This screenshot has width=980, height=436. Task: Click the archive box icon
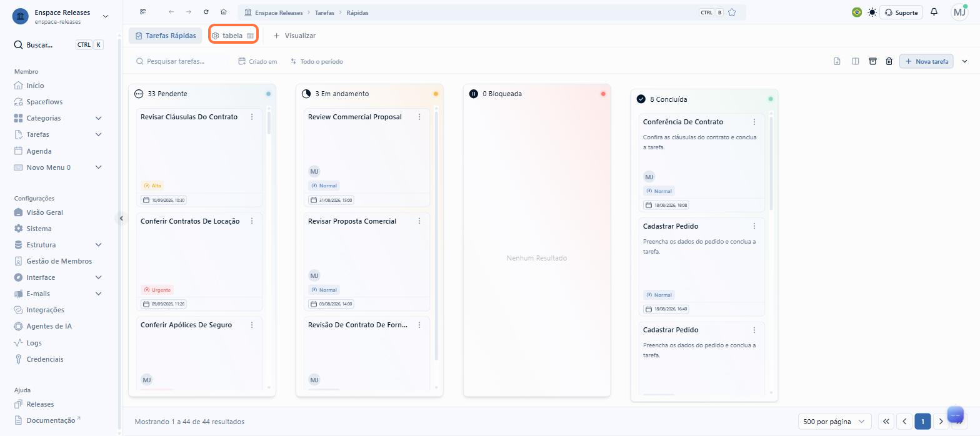pyautogui.click(x=872, y=61)
